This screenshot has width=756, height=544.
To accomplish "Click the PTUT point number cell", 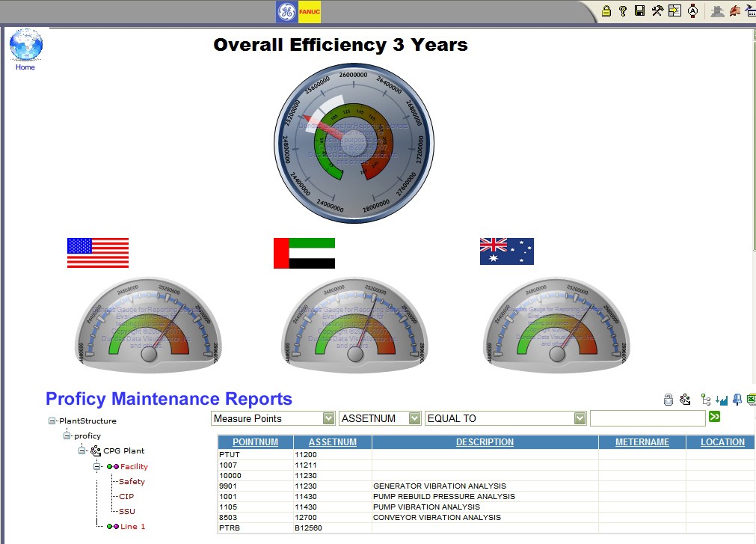I will pyautogui.click(x=256, y=455).
